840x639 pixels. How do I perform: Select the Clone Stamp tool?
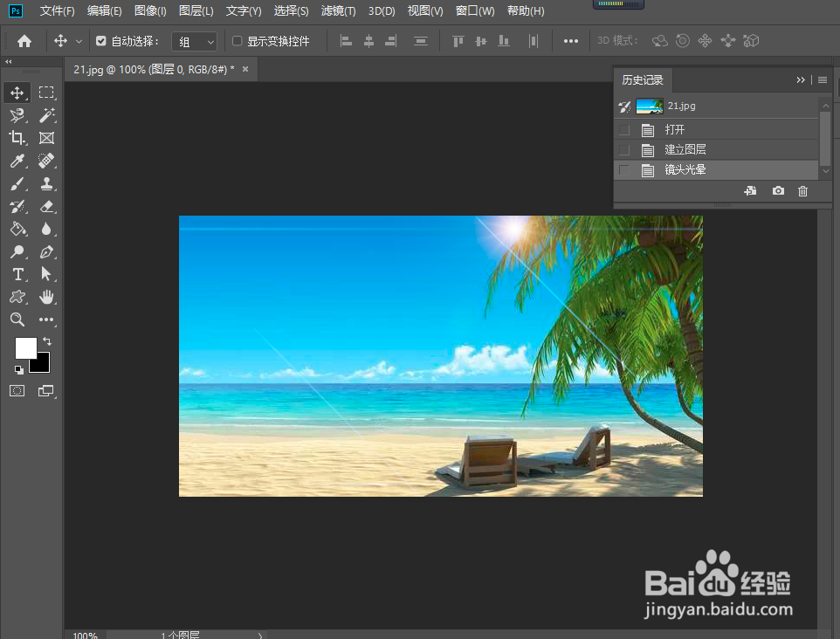pos(46,183)
